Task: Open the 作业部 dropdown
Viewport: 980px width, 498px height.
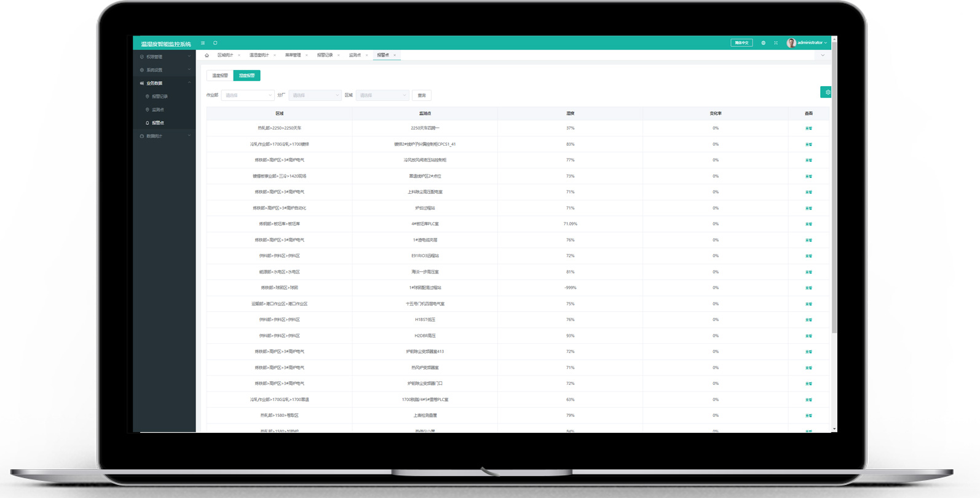Action: pyautogui.click(x=247, y=95)
